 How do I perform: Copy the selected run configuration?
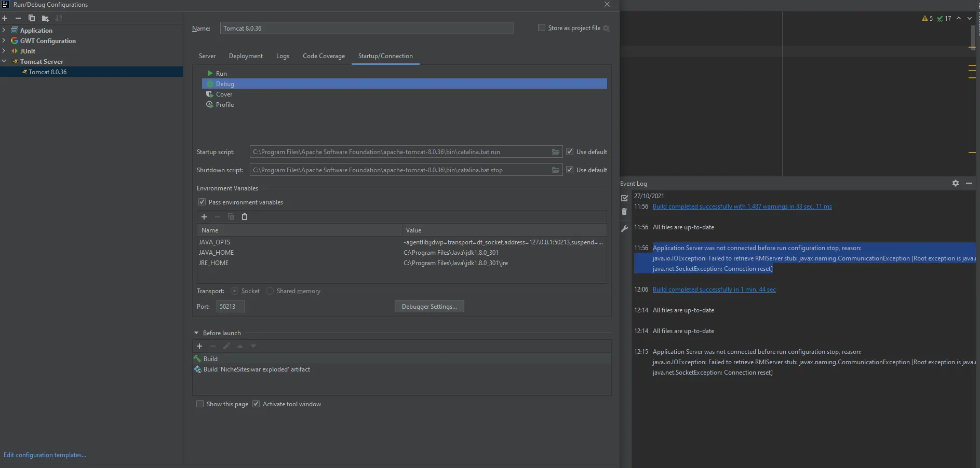(x=32, y=18)
